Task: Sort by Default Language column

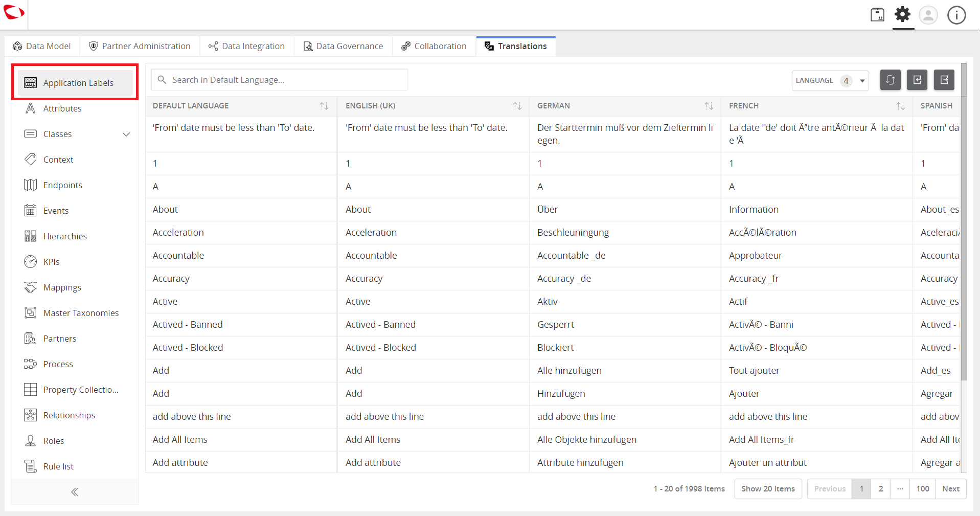Action: click(x=324, y=106)
